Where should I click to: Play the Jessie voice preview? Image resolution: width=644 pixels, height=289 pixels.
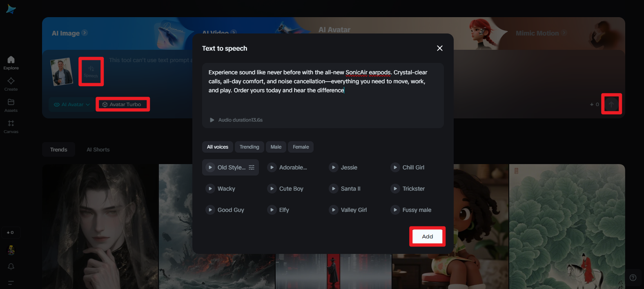pyautogui.click(x=334, y=167)
